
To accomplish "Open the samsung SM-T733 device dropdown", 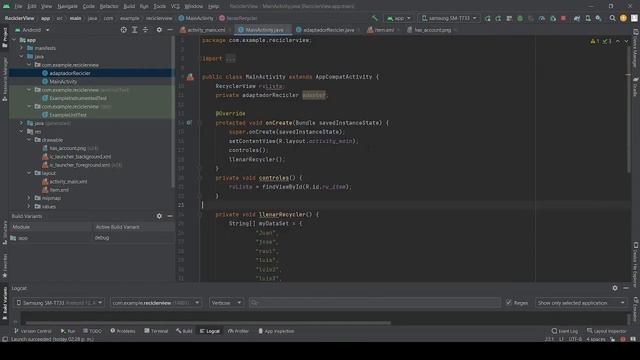I will 449,18.
